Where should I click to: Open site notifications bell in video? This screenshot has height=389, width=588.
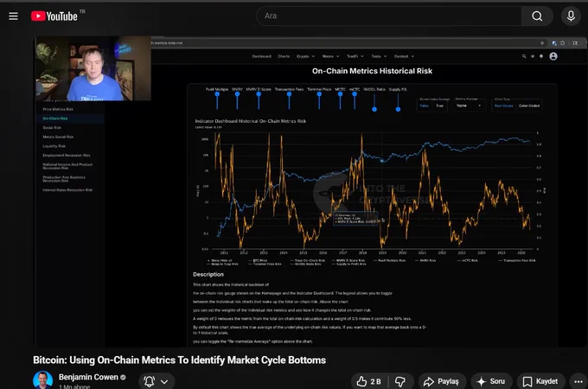point(541,56)
